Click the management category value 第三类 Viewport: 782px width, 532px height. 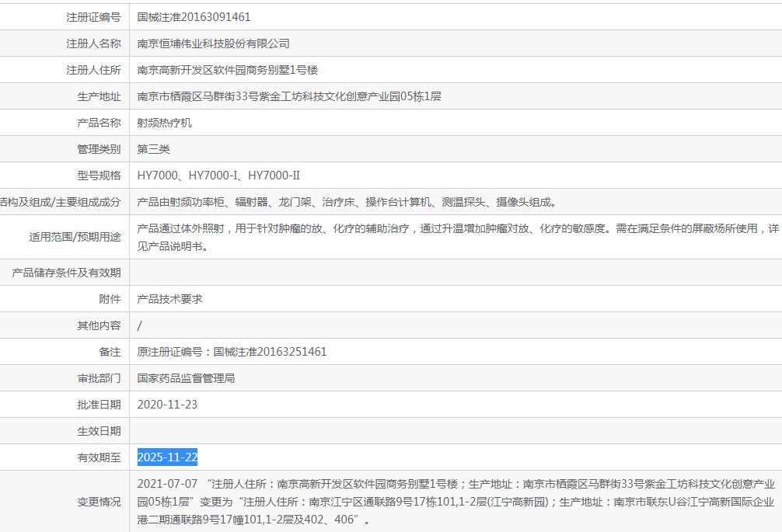(x=154, y=149)
